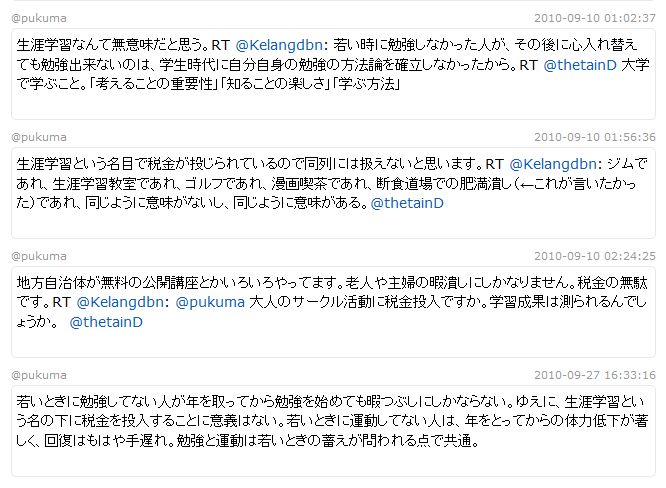Viewport: 666px width, 488px height.
Task: Follow @thetainD link ending second tweet
Action: [407, 203]
